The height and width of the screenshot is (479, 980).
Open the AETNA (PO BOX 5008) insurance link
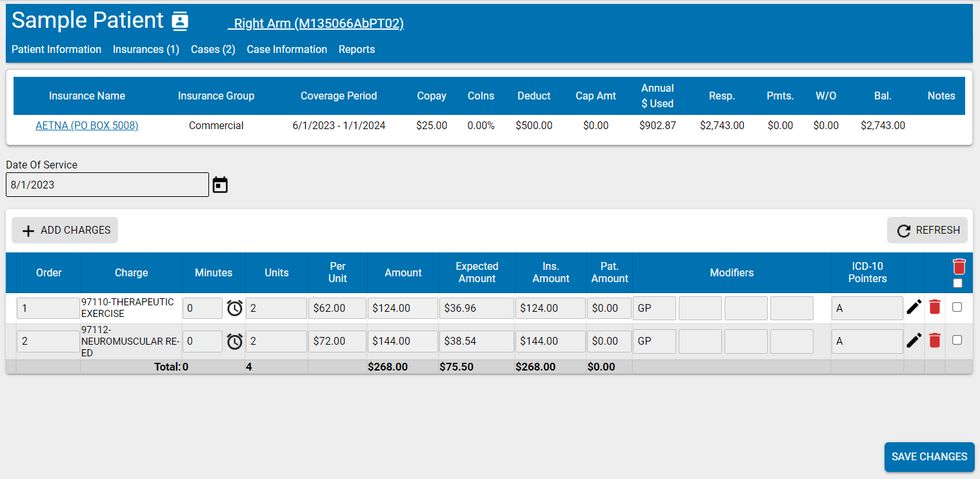pos(86,126)
